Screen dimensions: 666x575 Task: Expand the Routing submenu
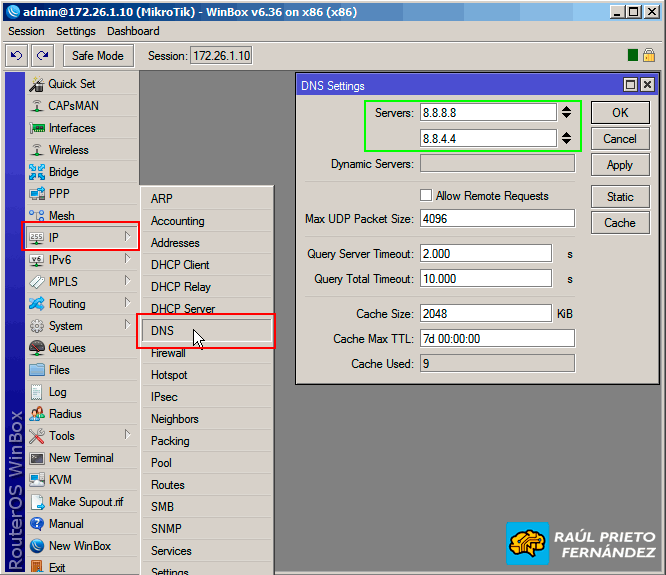coord(127,304)
